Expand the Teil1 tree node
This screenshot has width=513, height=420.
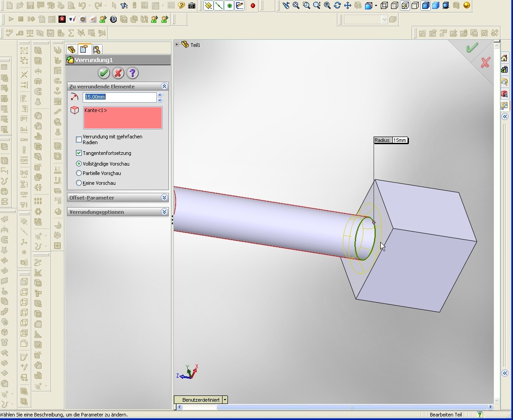click(x=177, y=45)
